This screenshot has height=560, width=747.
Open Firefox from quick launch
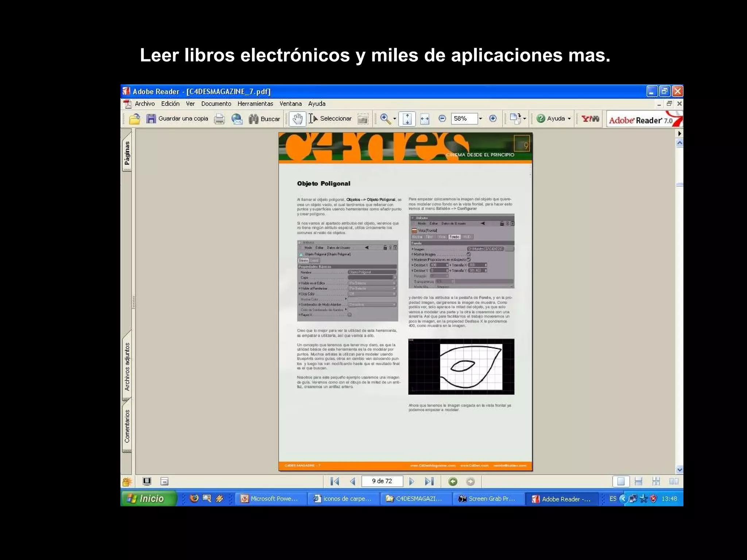coord(194,498)
